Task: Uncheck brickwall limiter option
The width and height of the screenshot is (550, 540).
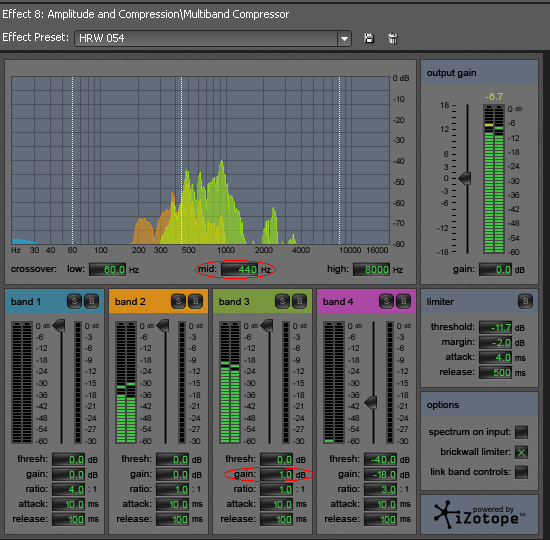Action: click(x=521, y=452)
